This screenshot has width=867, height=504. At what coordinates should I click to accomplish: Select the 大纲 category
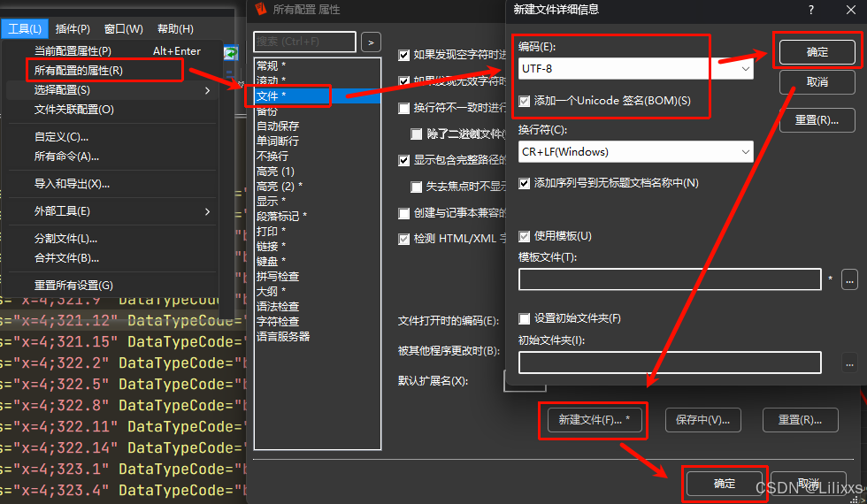[x=318, y=291]
